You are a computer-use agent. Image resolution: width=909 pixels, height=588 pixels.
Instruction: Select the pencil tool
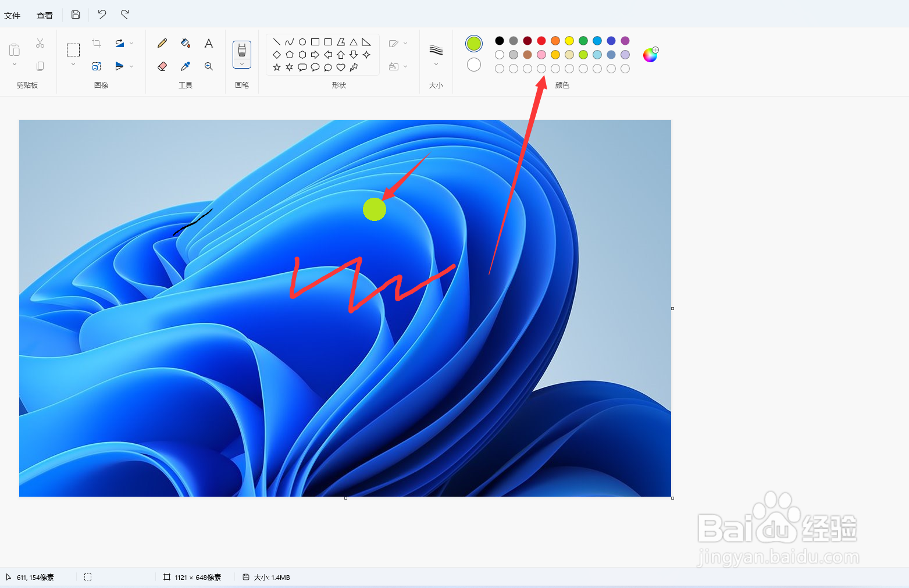click(x=162, y=43)
